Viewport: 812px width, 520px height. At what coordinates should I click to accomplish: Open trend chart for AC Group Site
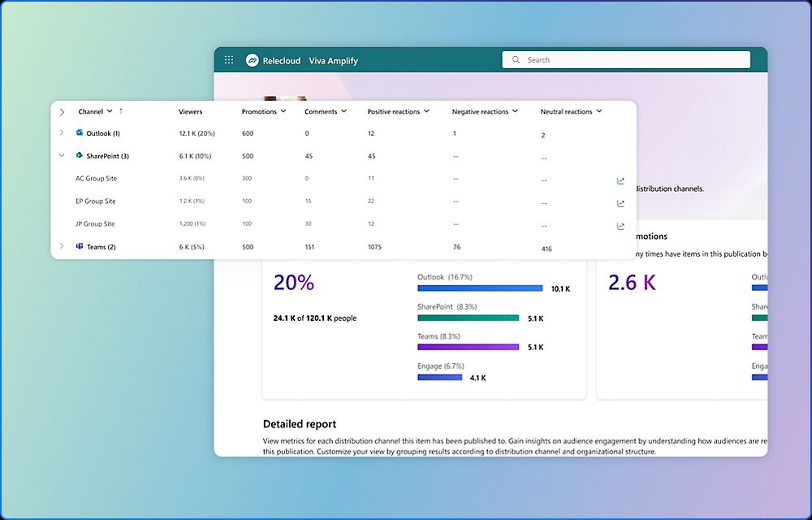[x=620, y=180]
